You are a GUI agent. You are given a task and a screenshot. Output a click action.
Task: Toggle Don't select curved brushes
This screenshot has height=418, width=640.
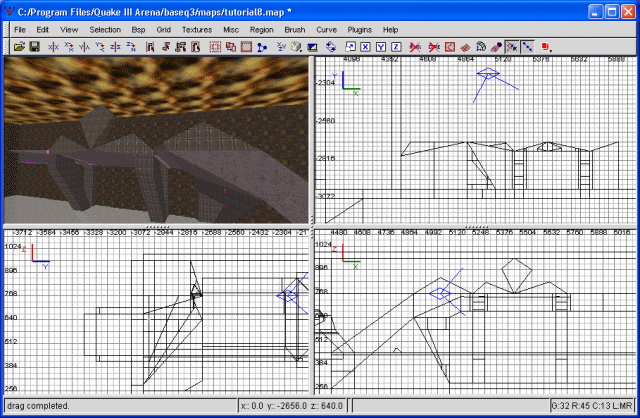coord(434,47)
